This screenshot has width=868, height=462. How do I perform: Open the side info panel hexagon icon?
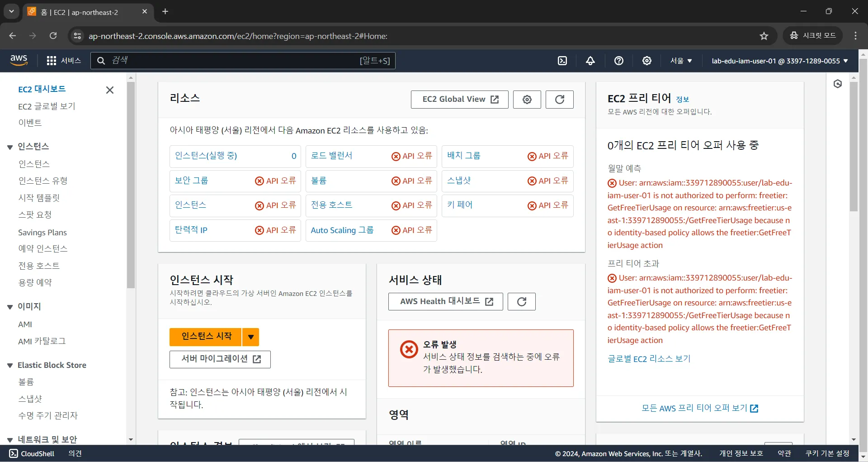click(x=838, y=84)
